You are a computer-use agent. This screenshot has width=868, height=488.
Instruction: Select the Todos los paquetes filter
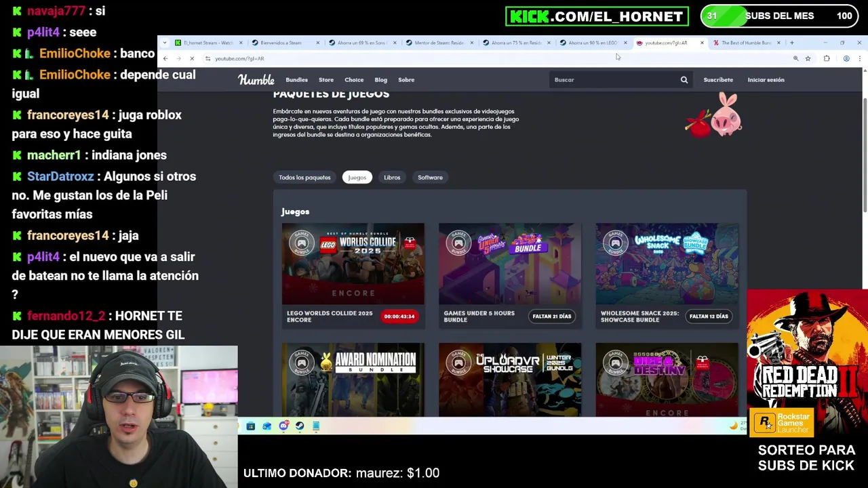(x=304, y=178)
